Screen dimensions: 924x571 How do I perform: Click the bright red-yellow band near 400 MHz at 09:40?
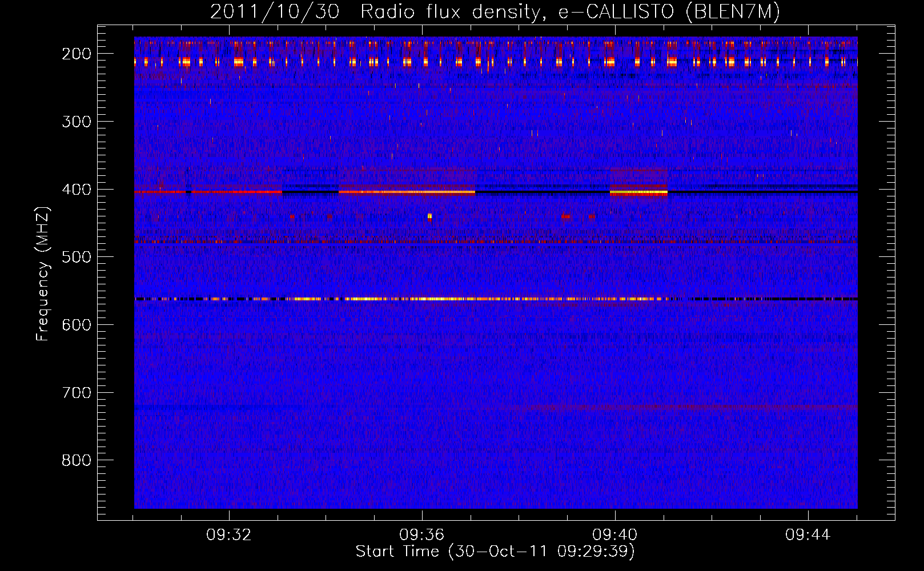click(638, 193)
